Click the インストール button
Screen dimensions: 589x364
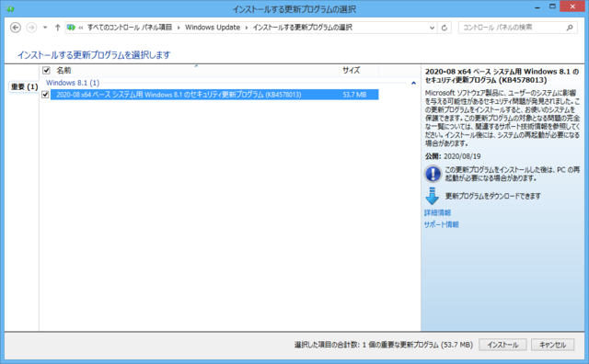tap(502, 345)
